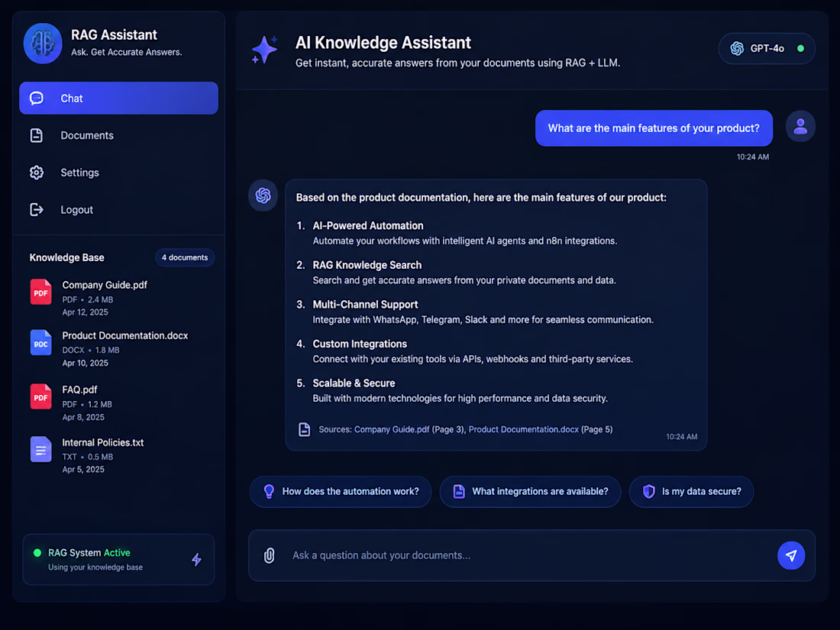The width and height of the screenshot is (840, 630).
Task: Click the 'Knowledge Base' section heading
Action: click(67, 257)
